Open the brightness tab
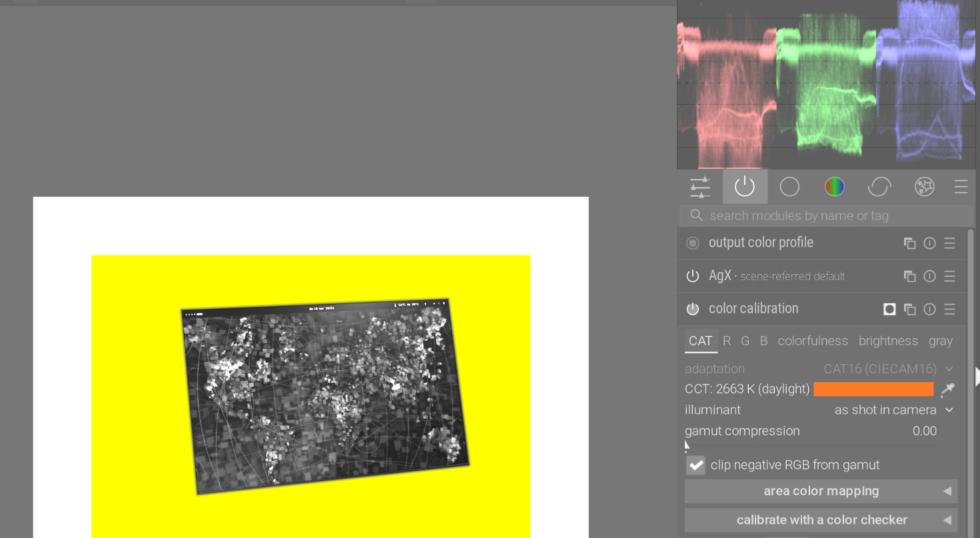 pos(888,341)
